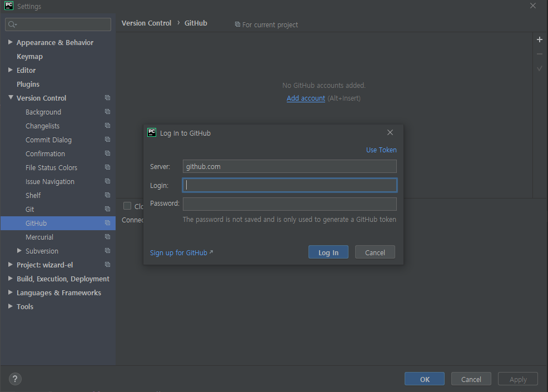Click the For current project icon
This screenshot has width=548, height=392.
237,24
